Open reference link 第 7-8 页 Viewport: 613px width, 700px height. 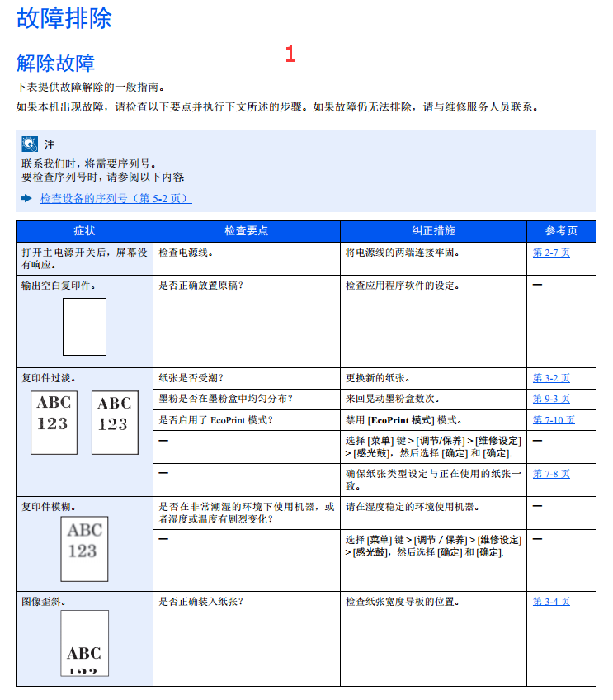pyautogui.click(x=551, y=474)
